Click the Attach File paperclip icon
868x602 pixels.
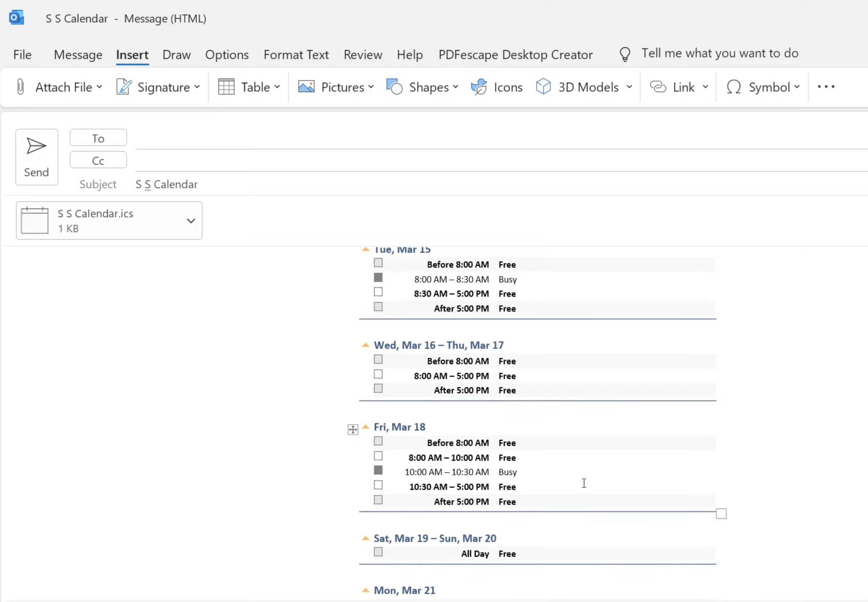[21, 87]
